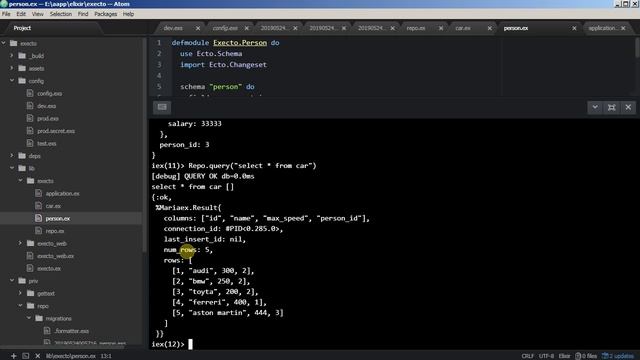640x360 pixels.
Task: Open the Find menu
Action: point(83,14)
